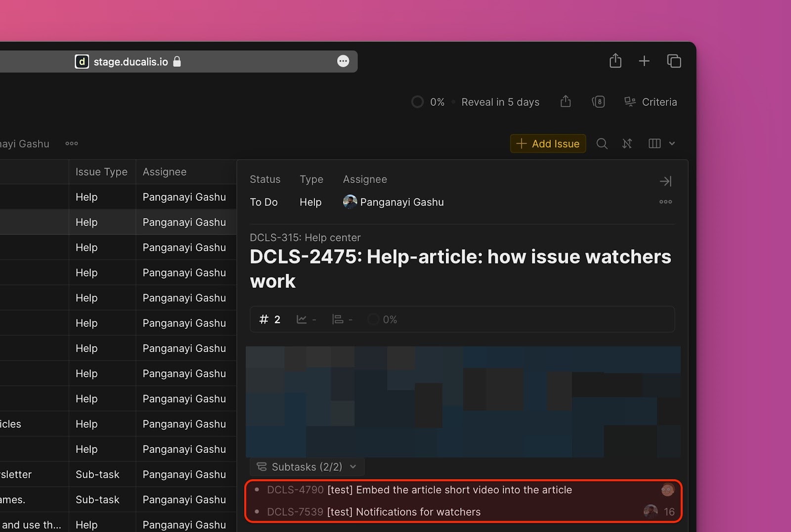Screen dimensions: 791x532
Task: Click the blurred description image
Action: coord(463,401)
